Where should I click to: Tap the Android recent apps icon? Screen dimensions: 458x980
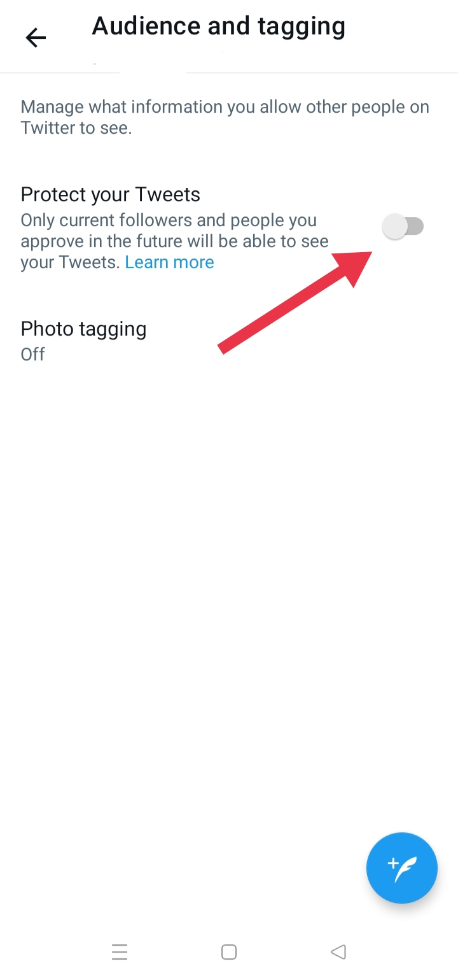point(120,951)
